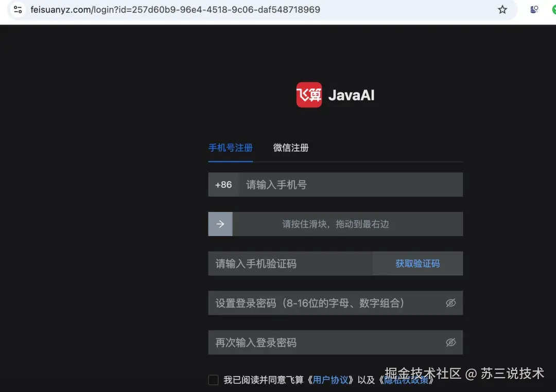
Task: Click the browser address bar URL
Action: point(175,9)
